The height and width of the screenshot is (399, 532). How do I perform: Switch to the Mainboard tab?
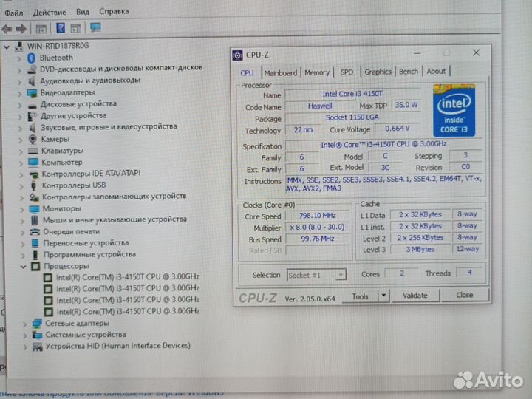(x=281, y=73)
